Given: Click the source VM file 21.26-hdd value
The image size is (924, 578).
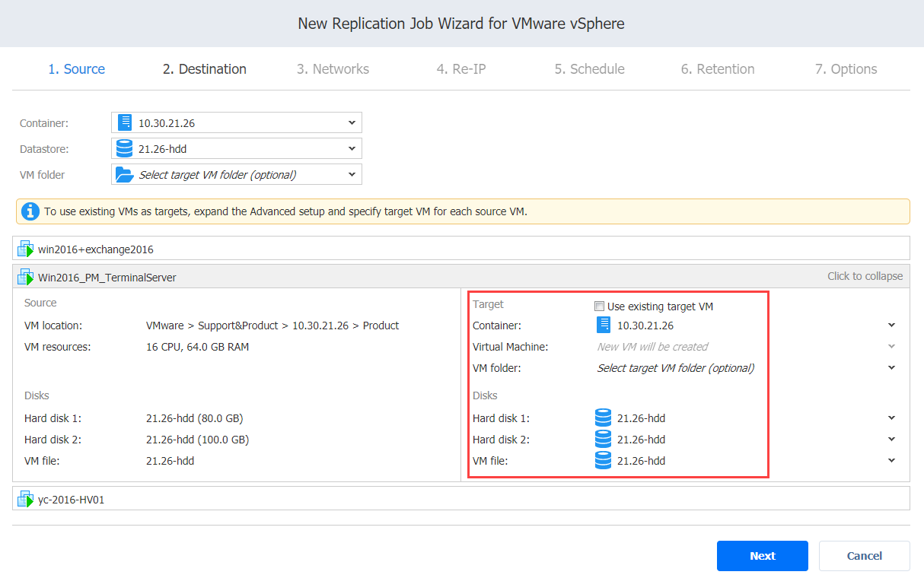Looking at the screenshot, I should (170, 461).
